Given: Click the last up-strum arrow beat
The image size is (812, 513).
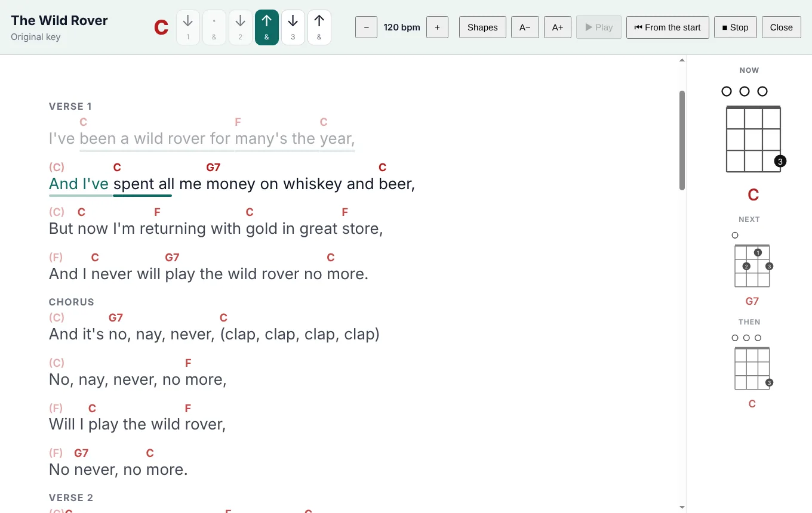Looking at the screenshot, I should pyautogui.click(x=319, y=27).
